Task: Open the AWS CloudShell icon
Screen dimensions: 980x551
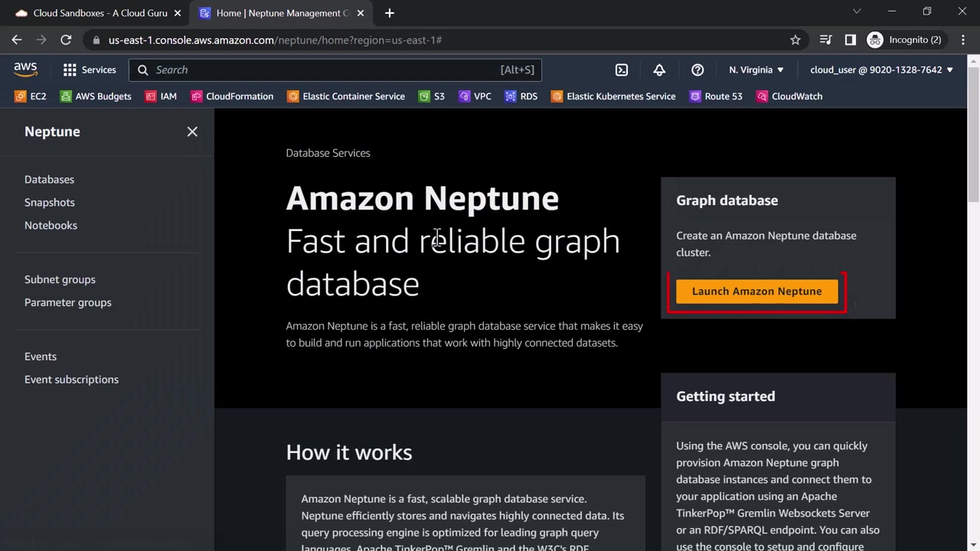Action: click(622, 70)
